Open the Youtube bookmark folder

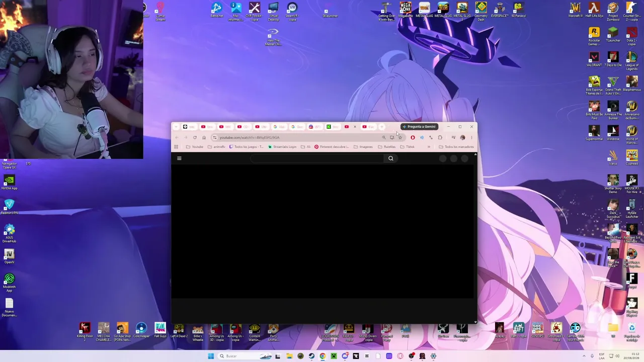(195, 147)
